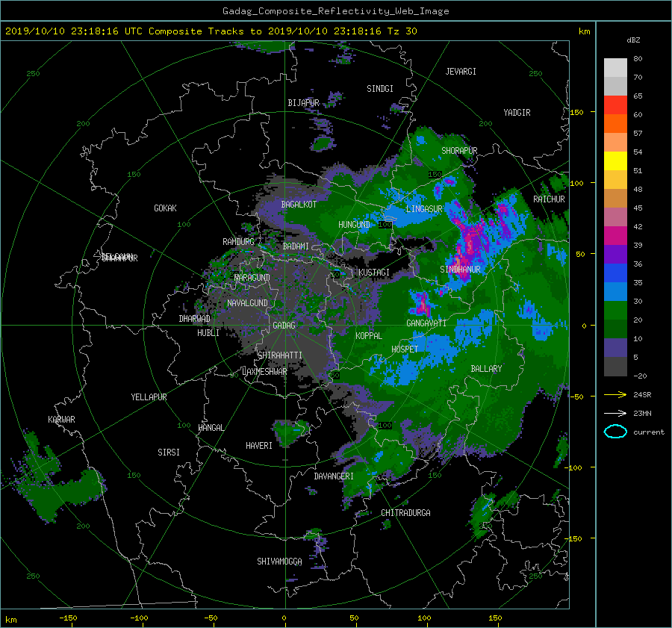The width and height of the screenshot is (672, 628).
Task: Click the bright green 30 dBZ swatch
Action: click(615, 311)
